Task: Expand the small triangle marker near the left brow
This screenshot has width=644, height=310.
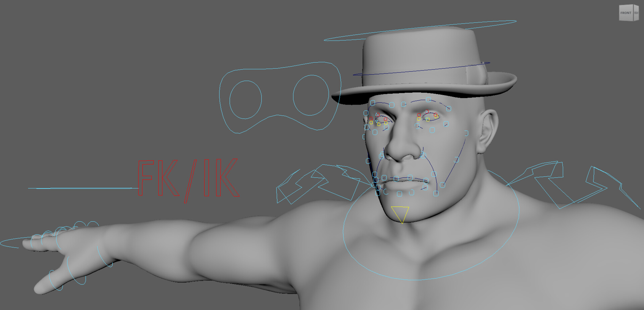Action: click(376, 114)
